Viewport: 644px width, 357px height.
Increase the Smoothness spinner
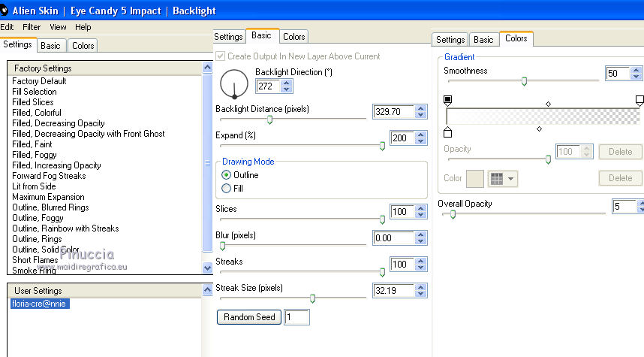pyautogui.click(x=636, y=71)
